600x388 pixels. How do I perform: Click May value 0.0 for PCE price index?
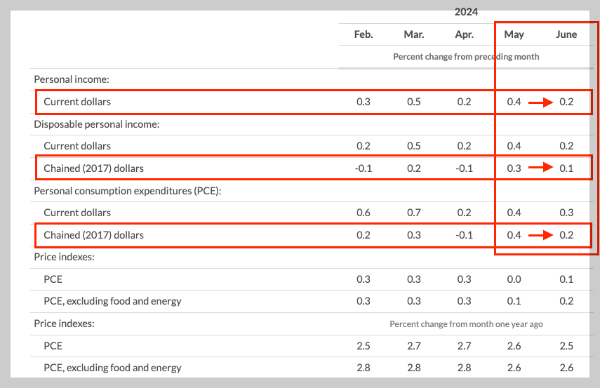(x=514, y=279)
